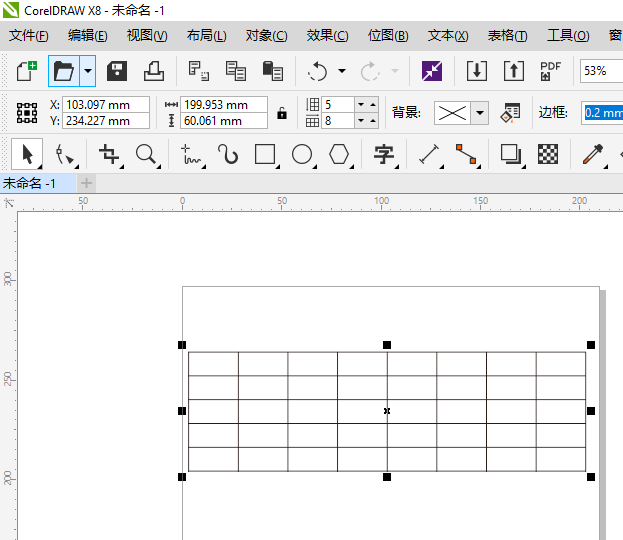Pick the Ellipse tool
Screen dimensions: 623x540
click(x=302, y=154)
